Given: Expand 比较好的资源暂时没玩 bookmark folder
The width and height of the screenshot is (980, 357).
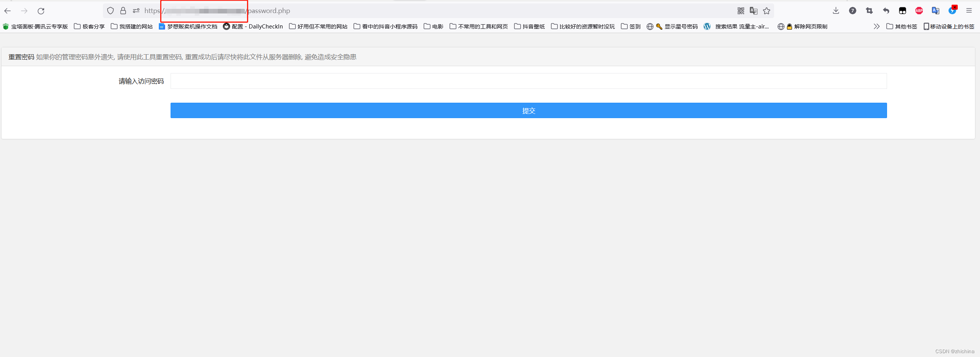Looking at the screenshot, I should tap(583, 27).
